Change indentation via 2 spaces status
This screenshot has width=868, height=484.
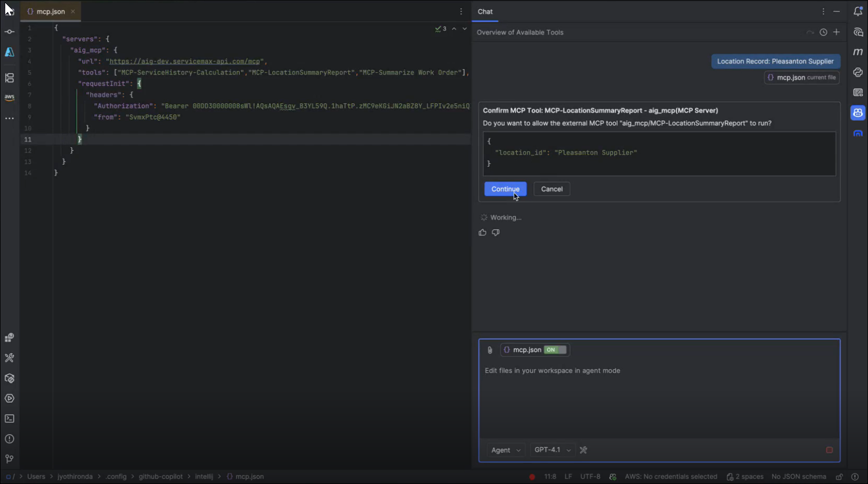click(744, 477)
